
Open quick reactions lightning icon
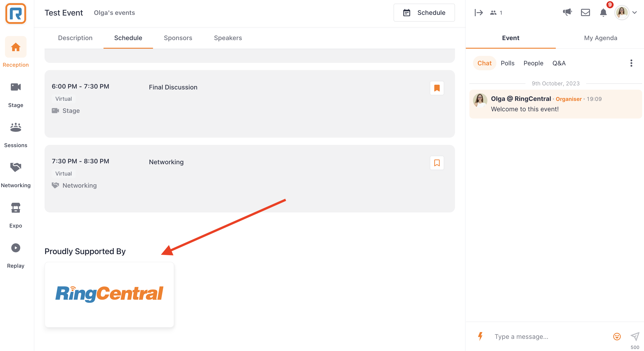480,336
